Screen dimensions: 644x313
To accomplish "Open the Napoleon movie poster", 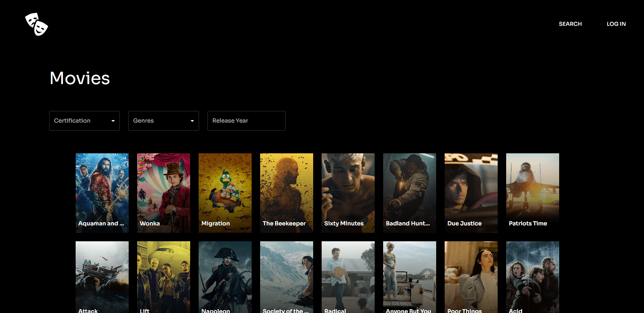I will [225, 277].
